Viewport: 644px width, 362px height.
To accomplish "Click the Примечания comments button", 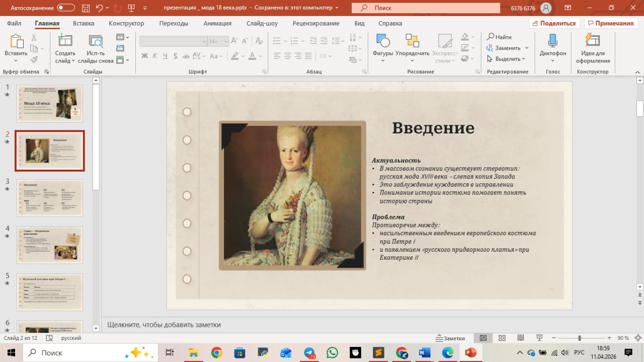I will [x=611, y=23].
